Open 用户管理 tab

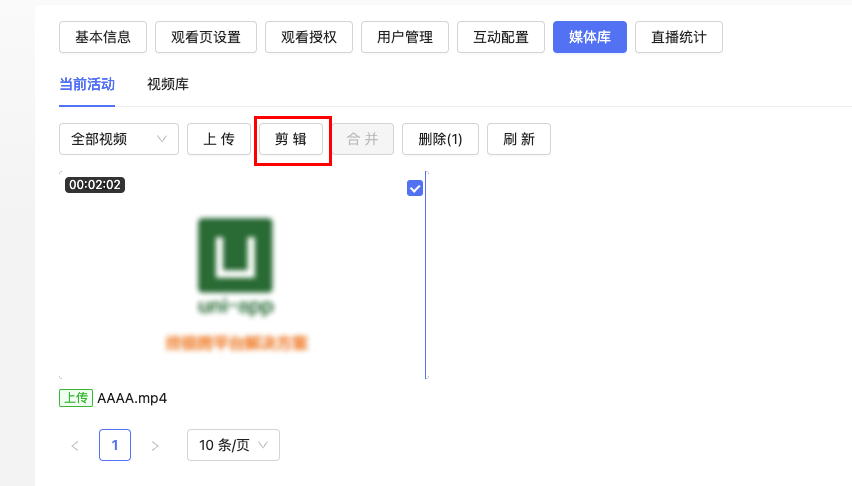pyautogui.click(x=405, y=37)
